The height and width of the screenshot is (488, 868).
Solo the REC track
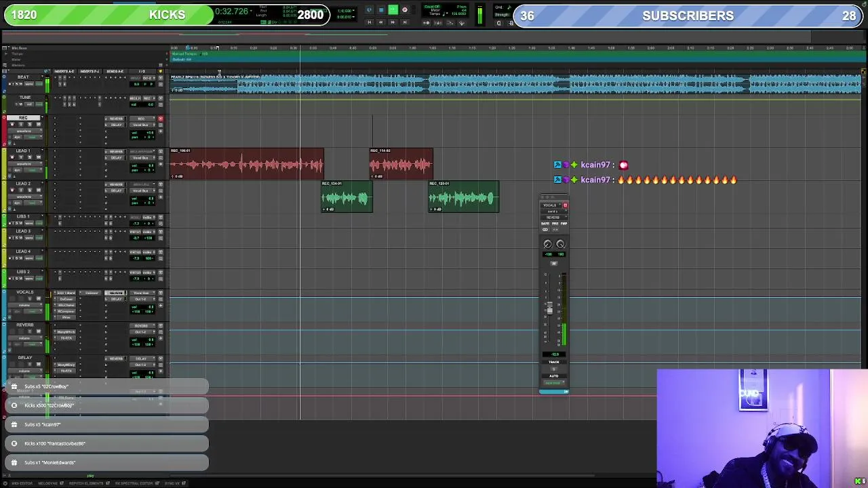click(x=30, y=125)
